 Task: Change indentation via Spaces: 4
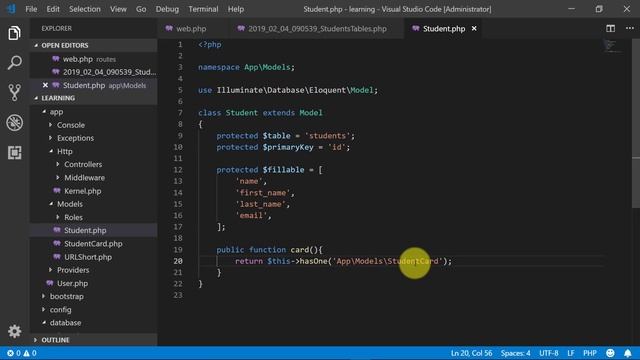tap(515, 353)
